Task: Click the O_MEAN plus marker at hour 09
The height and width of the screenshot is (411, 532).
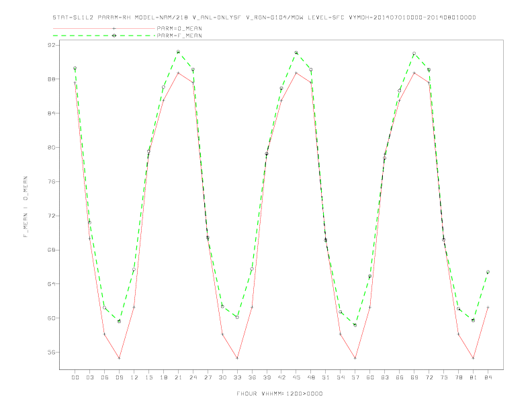Action: [119, 358]
